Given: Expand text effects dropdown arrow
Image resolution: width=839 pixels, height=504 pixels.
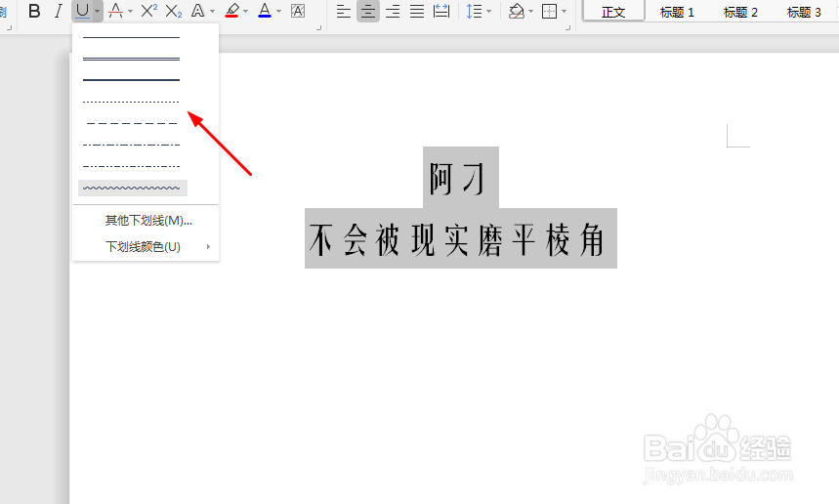Looking at the screenshot, I should tap(212, 12).
